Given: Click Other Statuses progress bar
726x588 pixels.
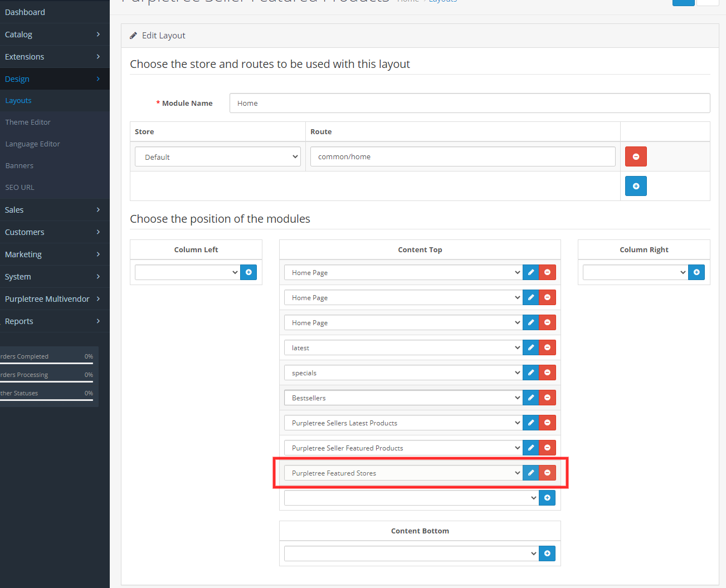Looking at the screenshot, I should point(46,400).
